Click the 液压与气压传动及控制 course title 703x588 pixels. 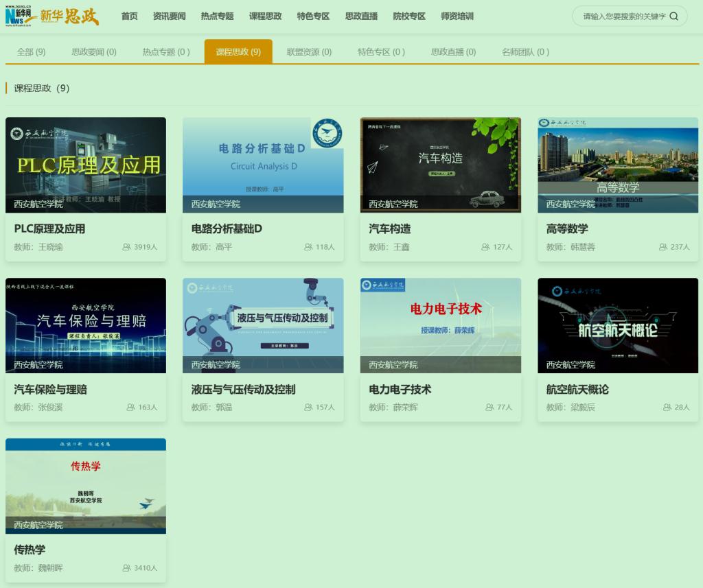pyautogui.click(x=243, y=390)
